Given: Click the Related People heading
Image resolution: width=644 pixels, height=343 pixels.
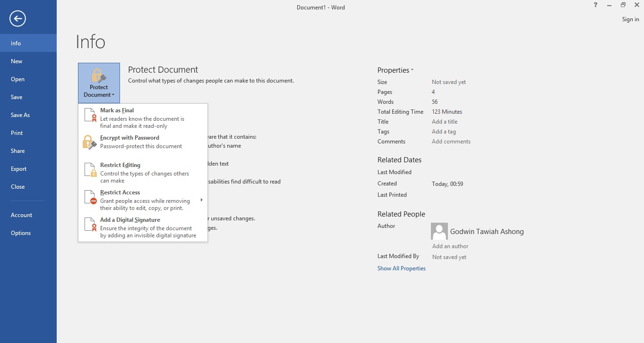Looking at the screenshot, I should coord(401,214).
